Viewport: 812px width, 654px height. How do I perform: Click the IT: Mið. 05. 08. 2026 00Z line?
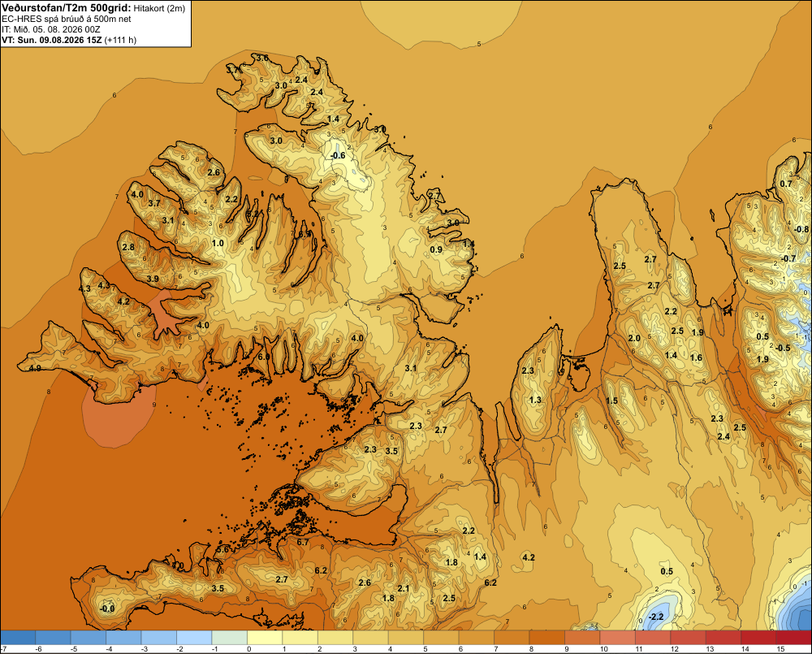coord(50,29)
